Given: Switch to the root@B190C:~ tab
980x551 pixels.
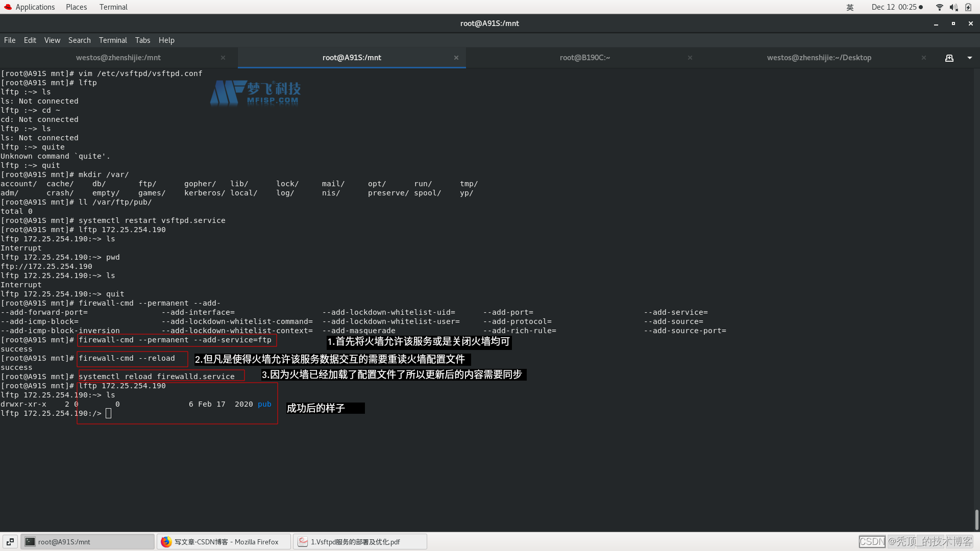Looking at the screenshot, I should click(x=584, y=58).
